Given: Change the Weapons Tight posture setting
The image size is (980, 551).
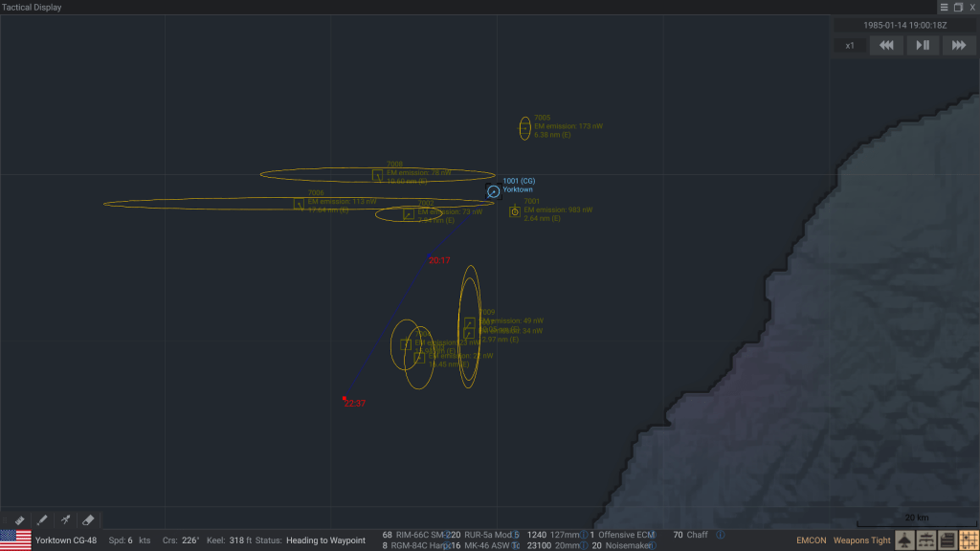Looking at the screenshot, I should [x=859, y=540].
